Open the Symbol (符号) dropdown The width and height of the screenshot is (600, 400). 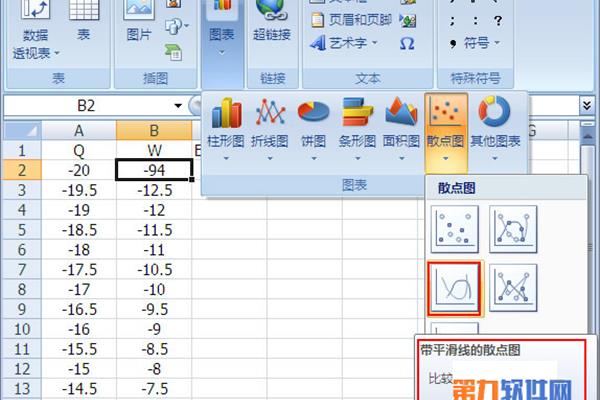coord(482,43)
